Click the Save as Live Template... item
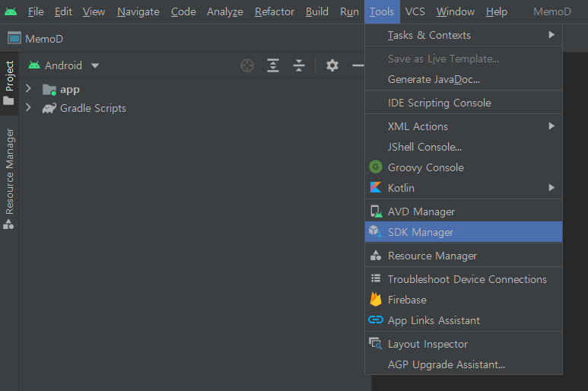Image resolution: width=588 pixels, height=391 pixels. (463, 59)
